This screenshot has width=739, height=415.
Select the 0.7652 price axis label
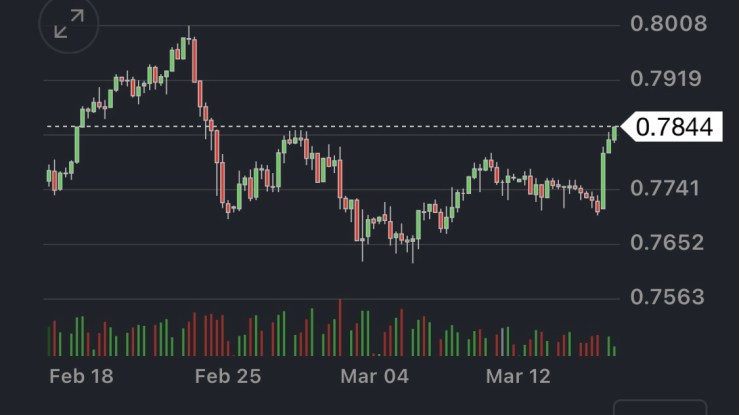coord(669,242)
